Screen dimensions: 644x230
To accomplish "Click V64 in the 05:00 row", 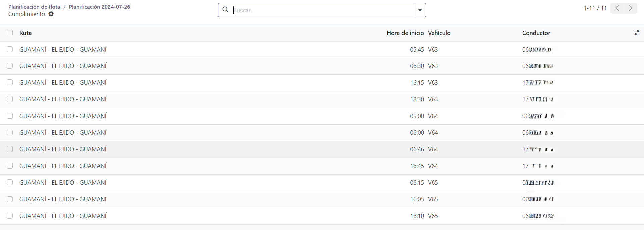I will [433, 116].
